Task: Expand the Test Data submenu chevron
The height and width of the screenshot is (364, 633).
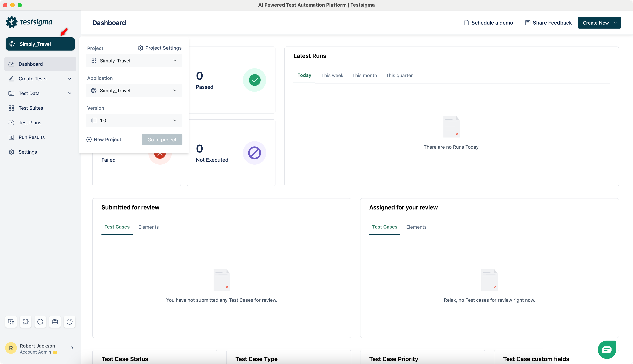Action: point(70,93)
